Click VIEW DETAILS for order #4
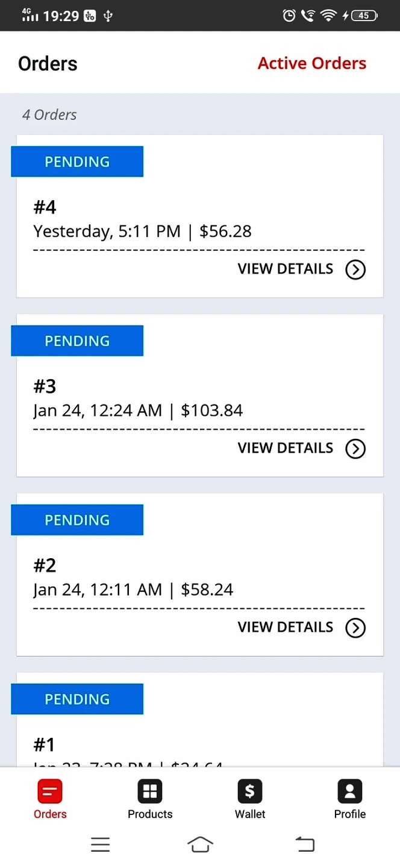The width and height of the screenshot is (400, 868). tap(286, 269)
